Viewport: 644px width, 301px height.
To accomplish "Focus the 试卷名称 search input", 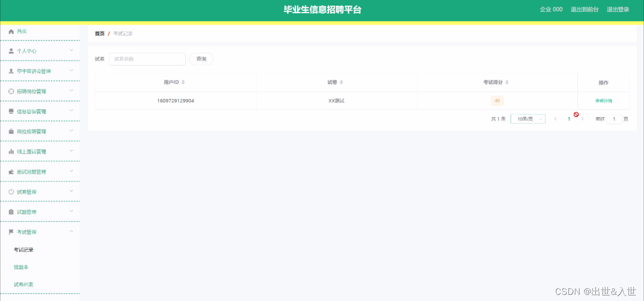I will tap(147, 59).
